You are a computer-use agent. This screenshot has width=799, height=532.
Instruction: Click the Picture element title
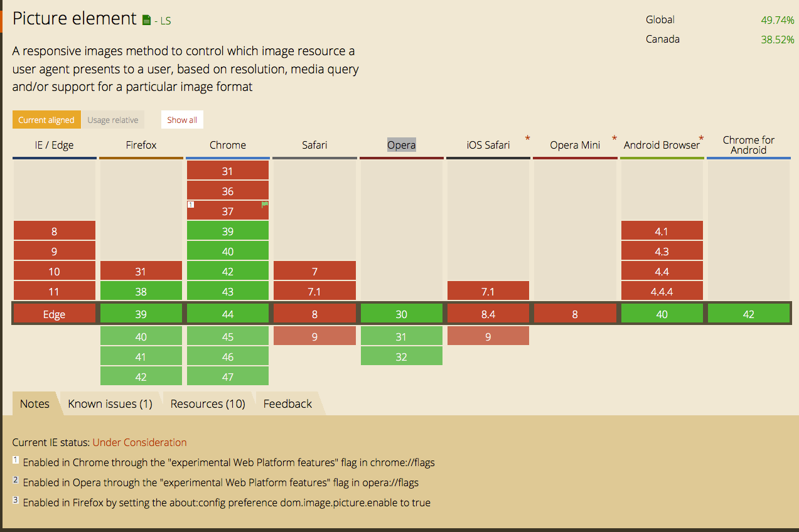(75, 18)
